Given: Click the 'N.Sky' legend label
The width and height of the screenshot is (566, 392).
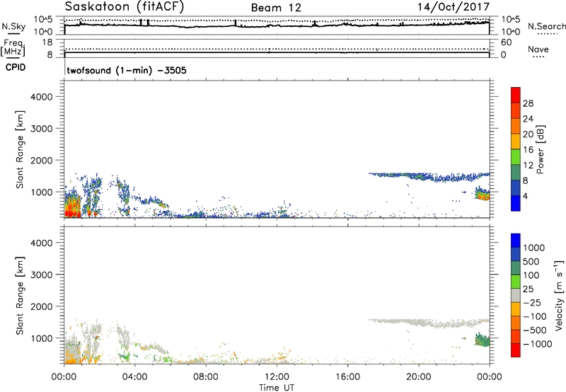Looking at the screenshot, I should (13, 26).
